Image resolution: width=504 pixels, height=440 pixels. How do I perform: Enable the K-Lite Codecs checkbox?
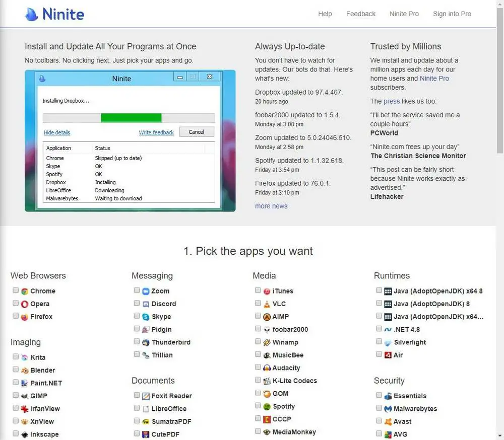258,380
